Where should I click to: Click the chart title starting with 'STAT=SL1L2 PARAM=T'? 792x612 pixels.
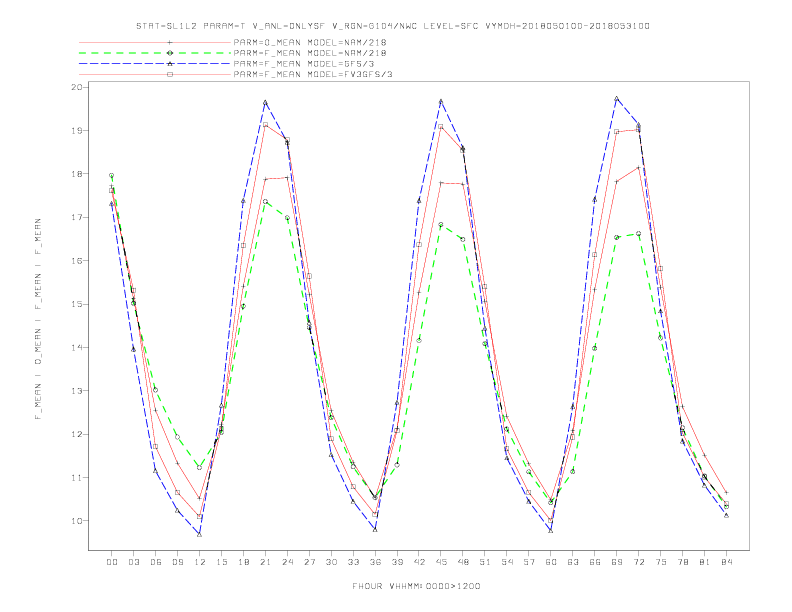pyautogui.click(x=392, y=26)
